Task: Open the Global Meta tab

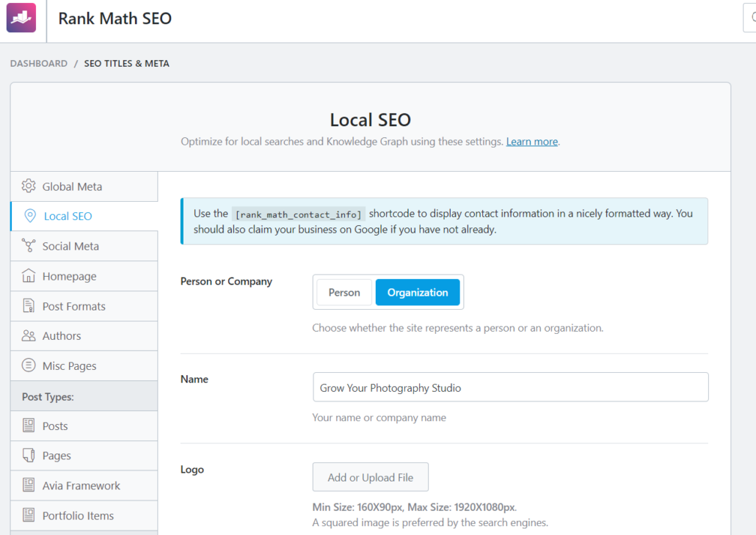Action: [84, 186]
